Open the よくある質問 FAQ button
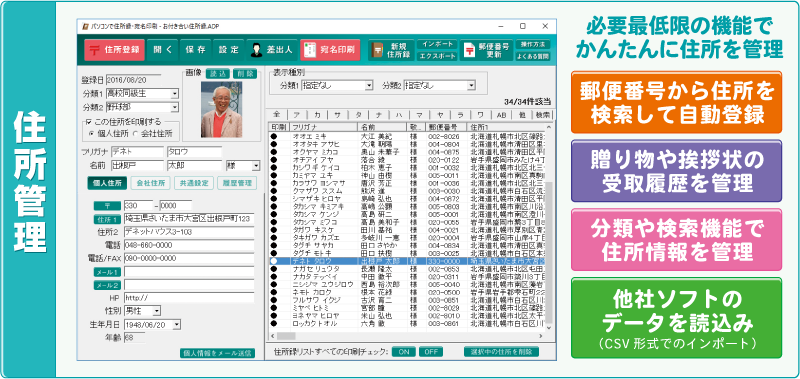The width and height of the screenshot is (800, 379). point(533,56)
